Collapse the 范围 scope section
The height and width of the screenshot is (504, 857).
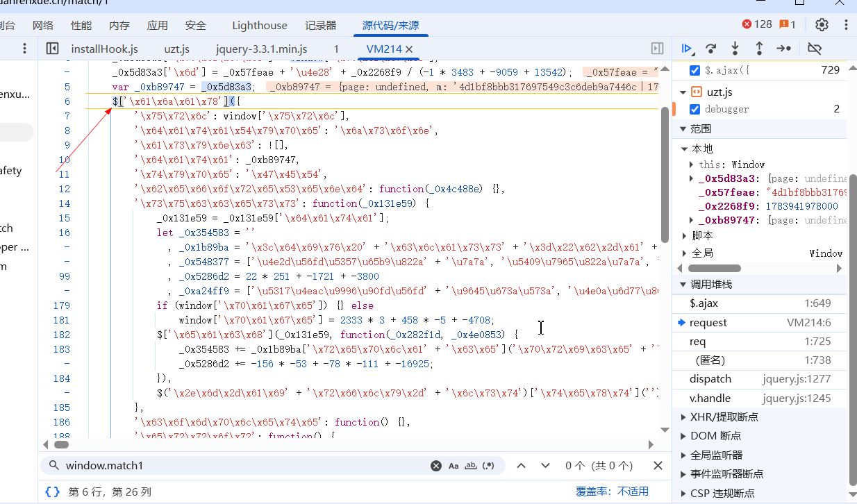coord(682,129)
